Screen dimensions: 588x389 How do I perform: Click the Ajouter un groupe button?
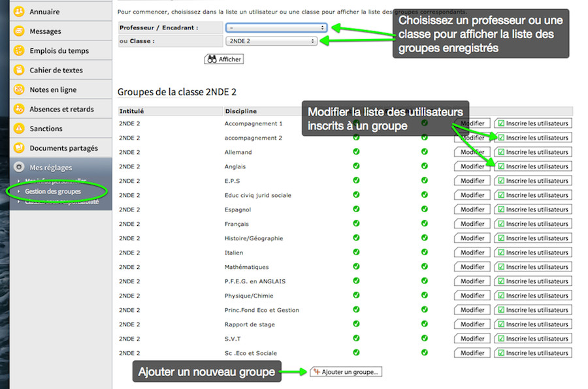click(346, 372)
